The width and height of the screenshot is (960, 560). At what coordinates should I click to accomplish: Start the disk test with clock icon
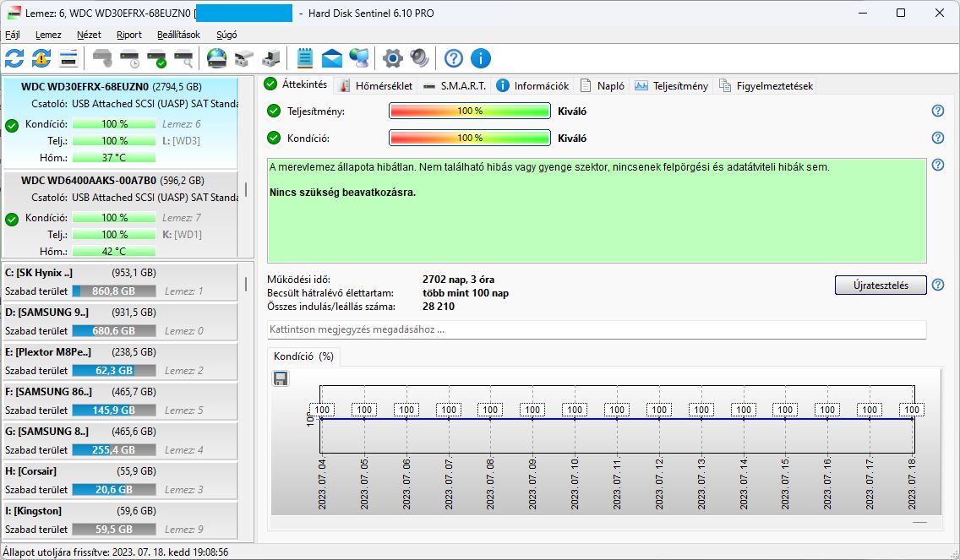130,59
